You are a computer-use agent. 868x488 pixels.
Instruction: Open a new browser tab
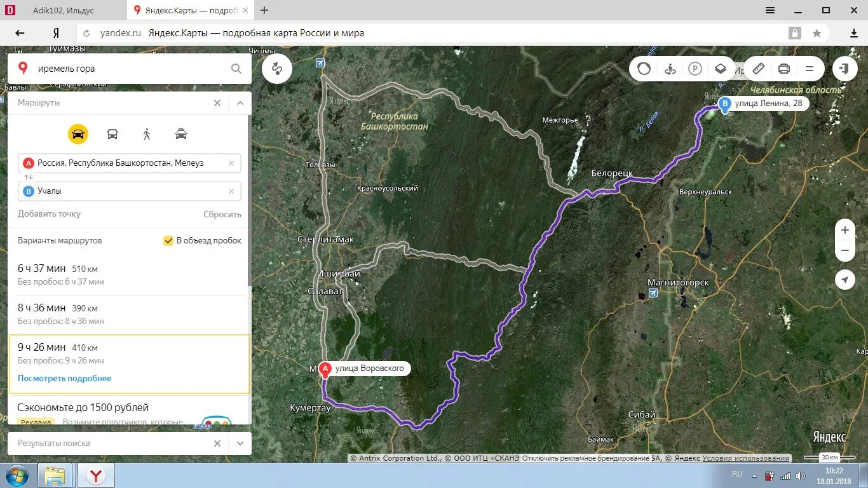(264, 10)
